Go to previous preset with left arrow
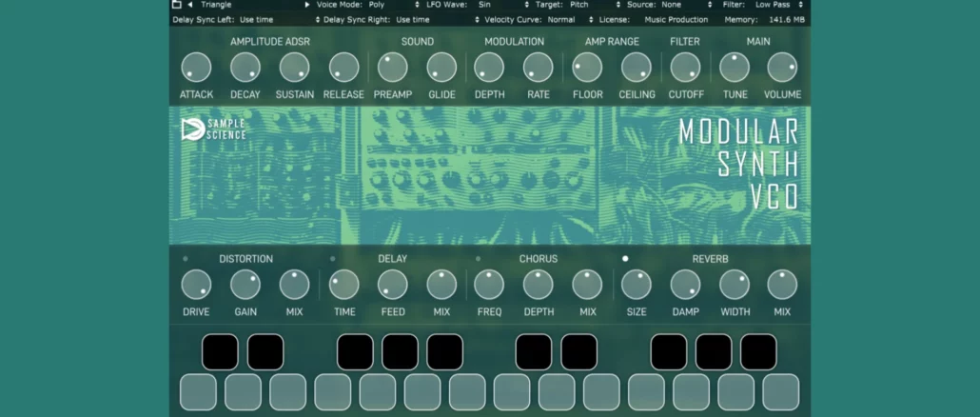 [190, 5]
